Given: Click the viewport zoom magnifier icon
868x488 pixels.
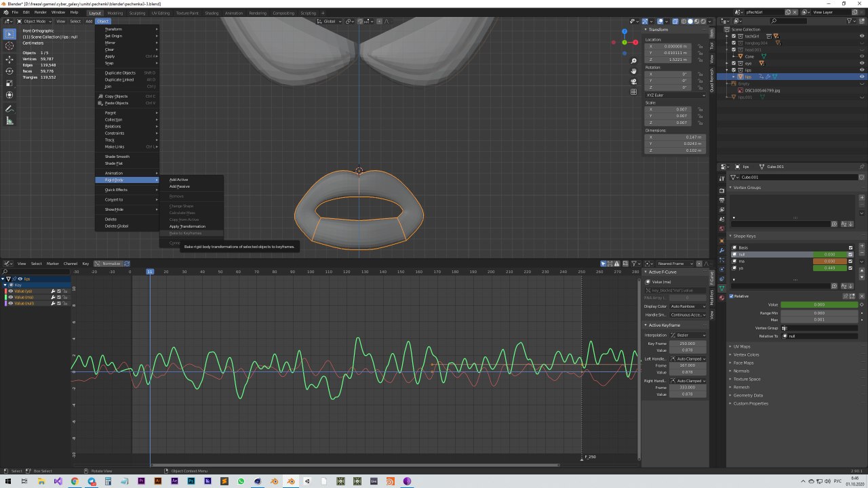Looking at the screenshot, I should pos(633,61).
